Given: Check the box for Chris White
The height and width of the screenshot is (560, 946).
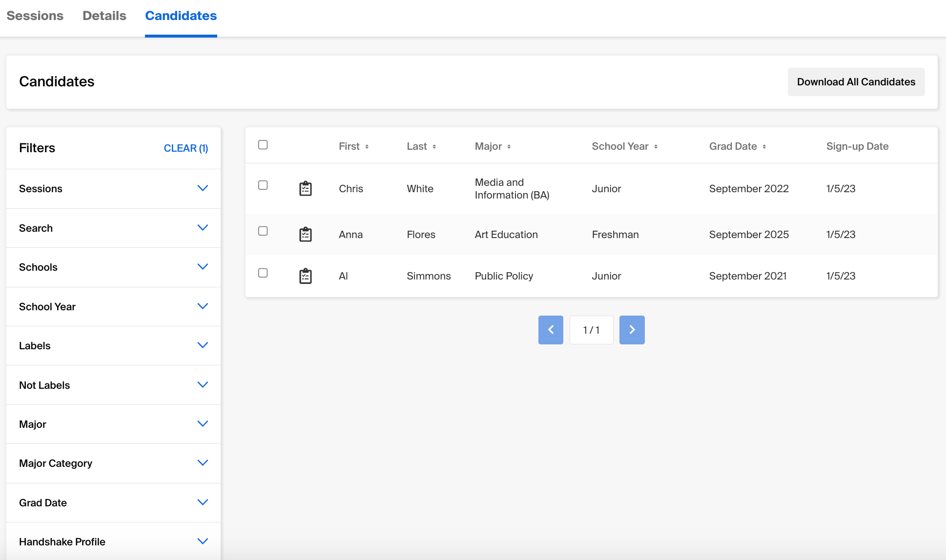Looking at the screenshot, I should click(263, 185).
